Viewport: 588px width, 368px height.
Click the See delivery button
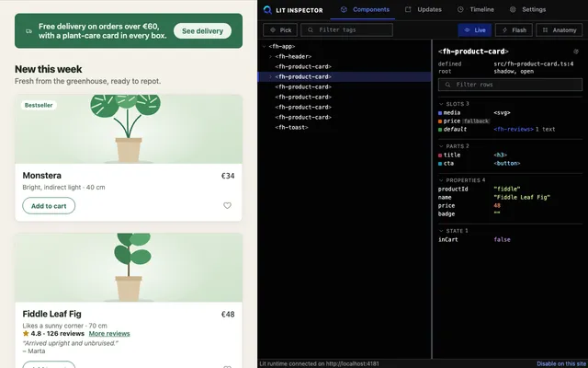tap(202, 31)
